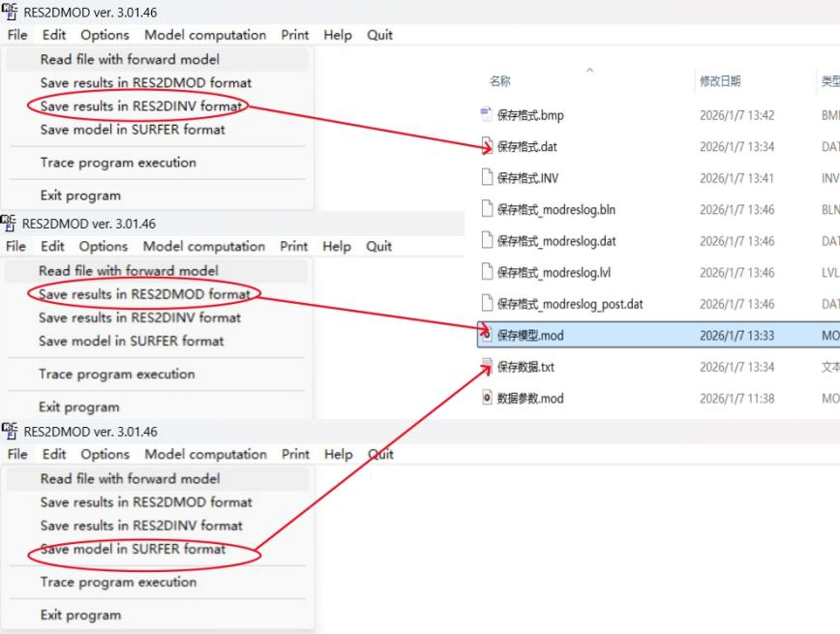
Task: Select the 保存模型.mod file icon
Action: click(x=487, y=336)
